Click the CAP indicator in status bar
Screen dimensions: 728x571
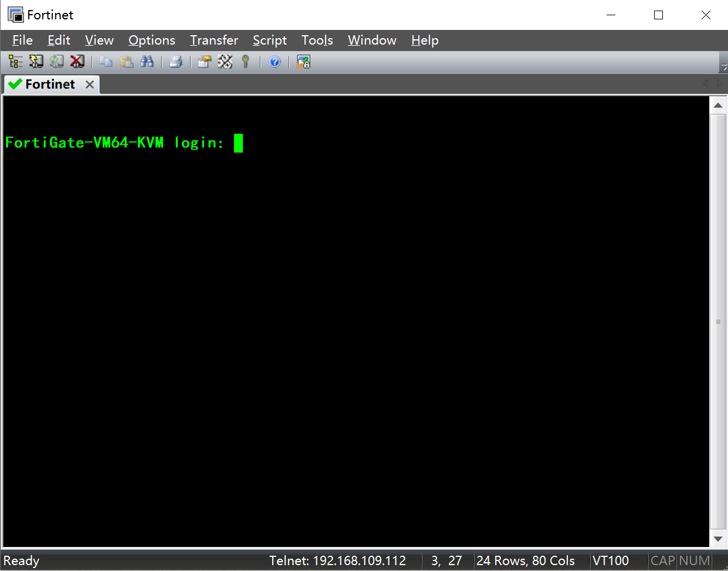click(663, 560)
